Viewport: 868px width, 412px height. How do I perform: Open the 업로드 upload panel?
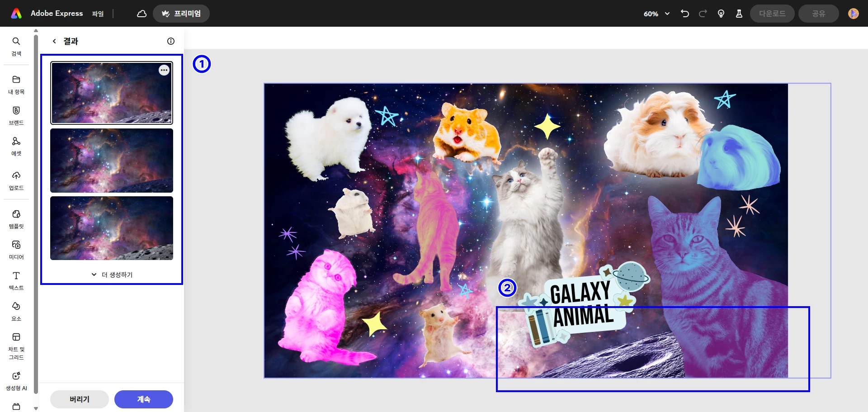(x=16, y=180)
